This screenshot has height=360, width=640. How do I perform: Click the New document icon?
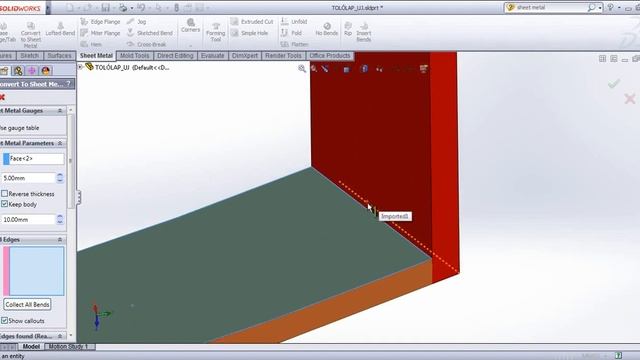(70, 7)
